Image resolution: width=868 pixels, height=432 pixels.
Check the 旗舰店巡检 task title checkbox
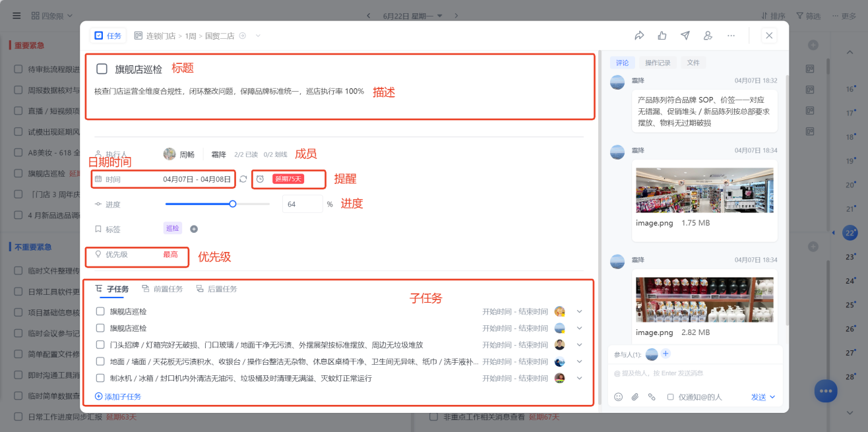pos(102,69)
